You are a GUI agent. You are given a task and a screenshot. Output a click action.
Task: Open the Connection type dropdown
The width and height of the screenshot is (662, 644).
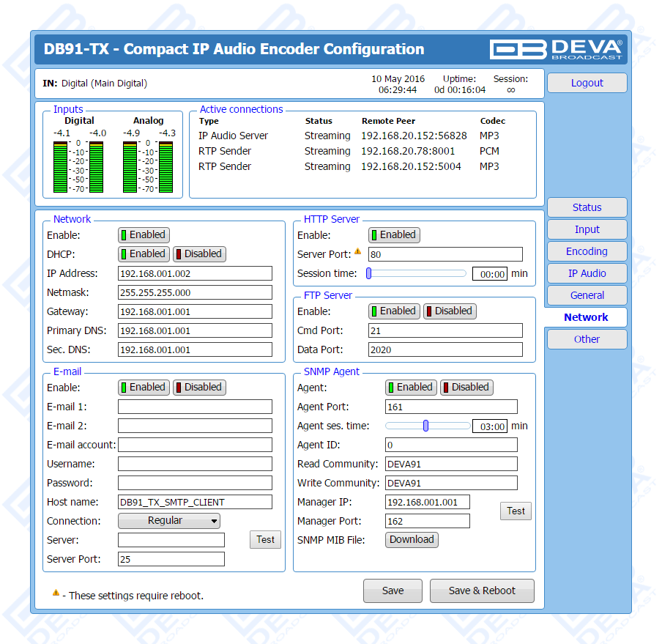[x=169, y=521]
